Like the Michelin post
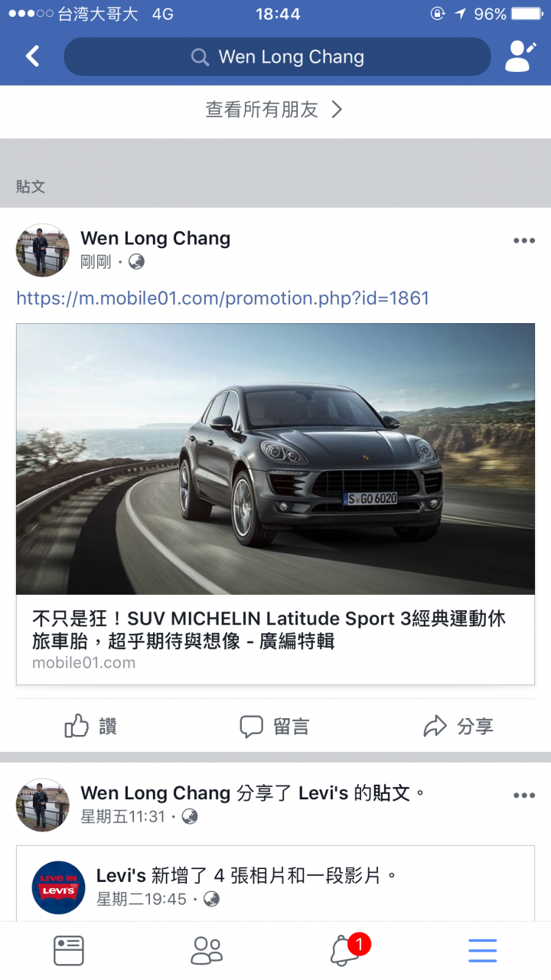Image resolution: width=551 pixels, height=980 pixels. click(x=91, y=726)
